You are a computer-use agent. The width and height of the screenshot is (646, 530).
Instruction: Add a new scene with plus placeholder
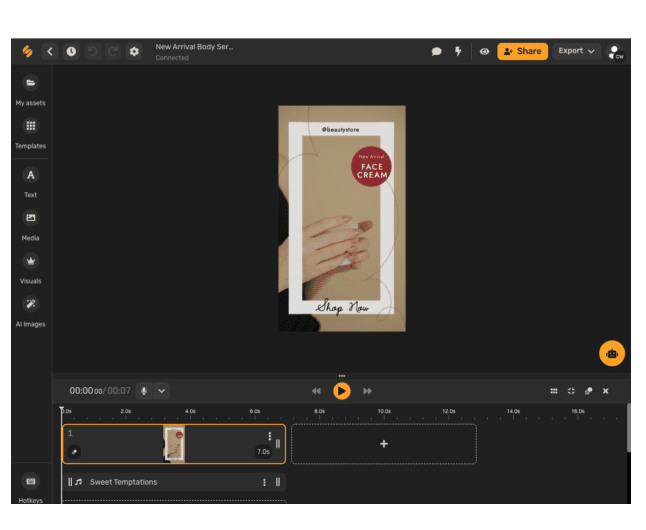[384, 444]
